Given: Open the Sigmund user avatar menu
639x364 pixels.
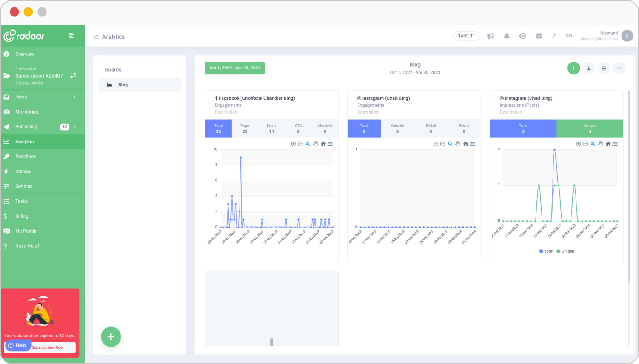Looking at the screenshot, I should (627, 36).
